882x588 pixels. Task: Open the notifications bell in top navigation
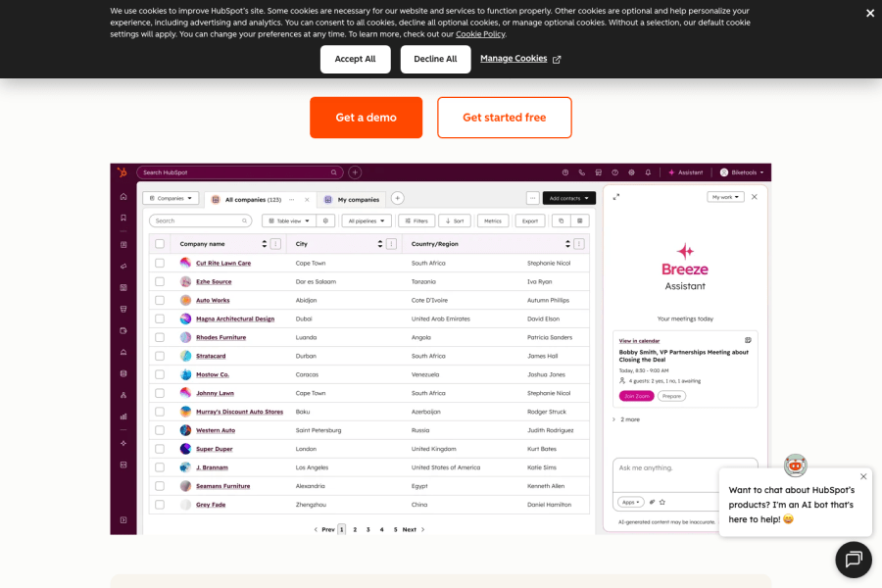coord(648,172)
